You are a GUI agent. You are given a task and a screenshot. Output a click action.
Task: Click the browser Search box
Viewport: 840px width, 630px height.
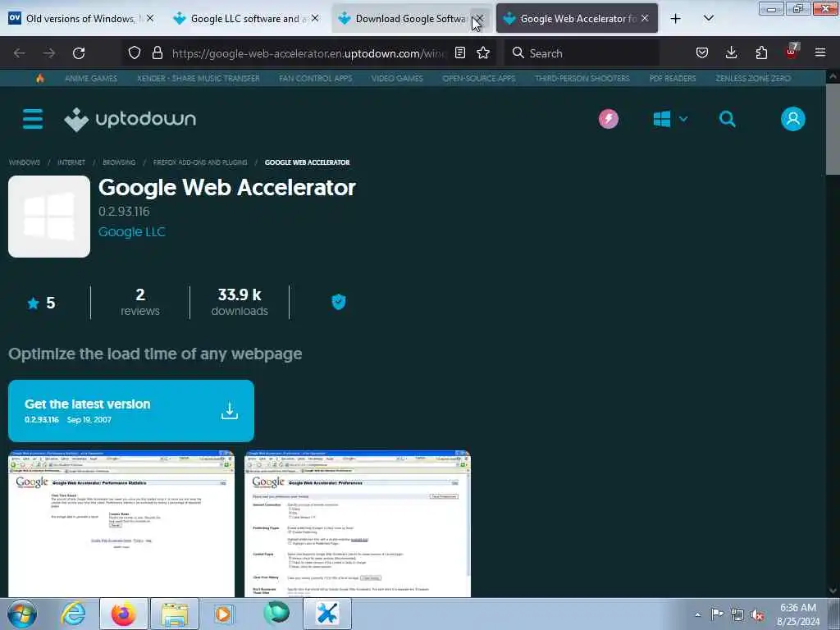582,53
